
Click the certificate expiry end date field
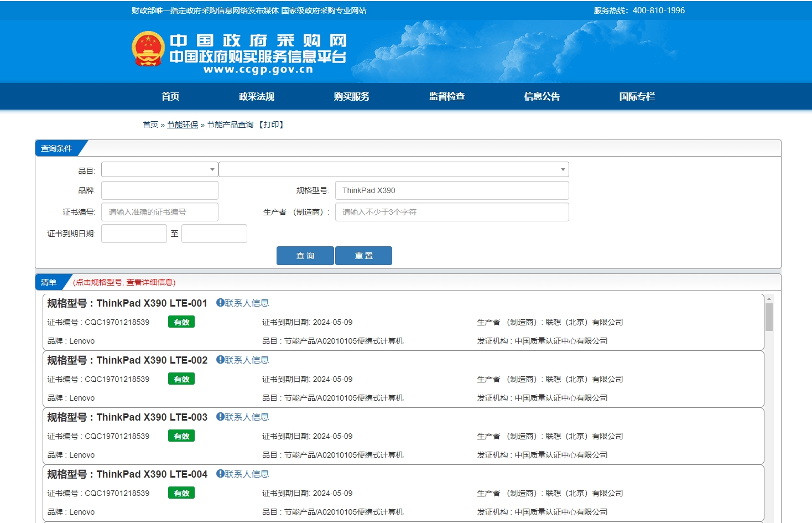214,234
